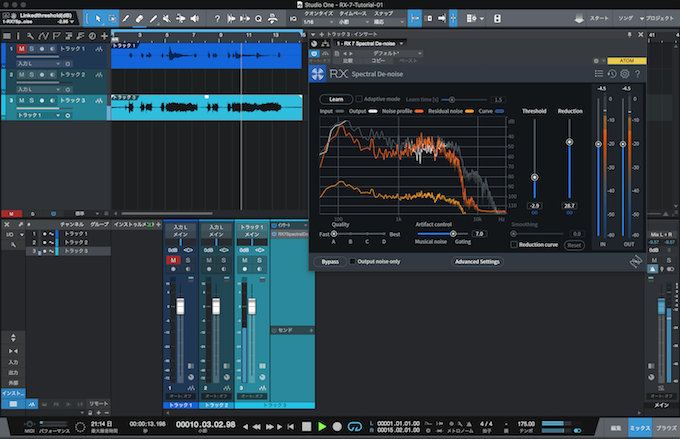Unmute トラック 1 in track list
The height and width of the screenshot is (439, 680).
(x=21, y=49)
